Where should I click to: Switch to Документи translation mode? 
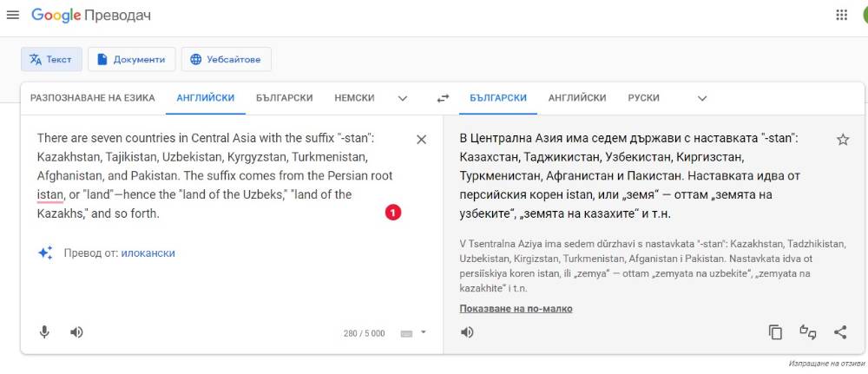(132, 59)
